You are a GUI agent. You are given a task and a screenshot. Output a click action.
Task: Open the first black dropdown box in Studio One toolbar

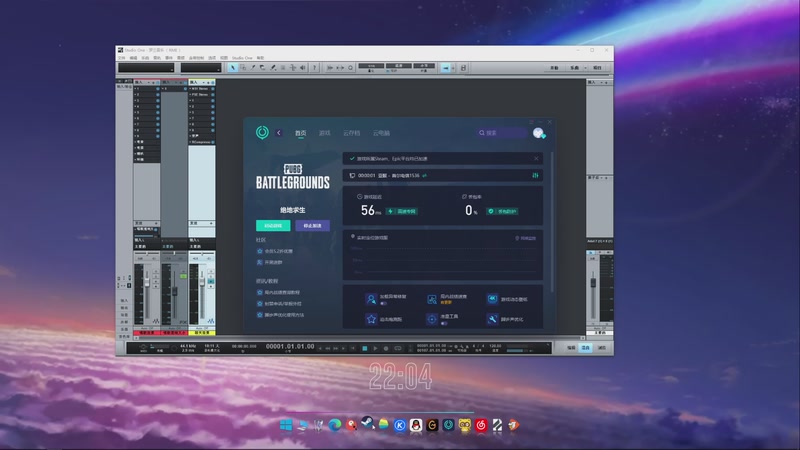click(x=146, y=67)
